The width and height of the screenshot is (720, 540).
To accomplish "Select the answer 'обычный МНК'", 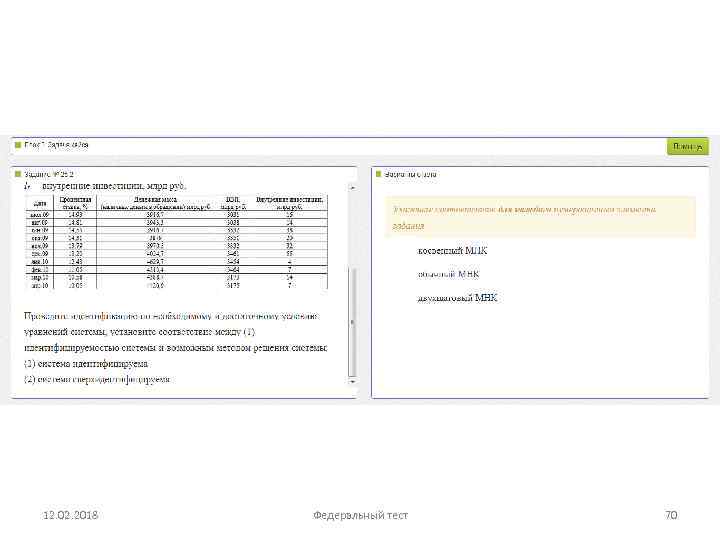I will pos(448,275).
